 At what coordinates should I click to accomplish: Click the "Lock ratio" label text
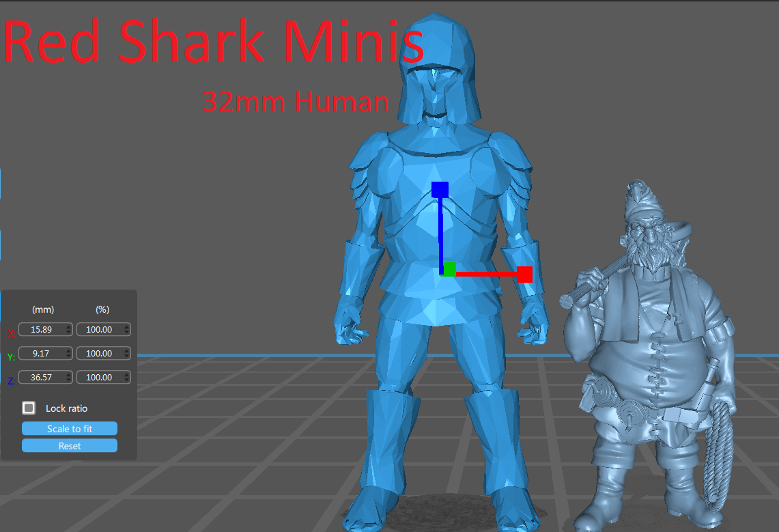(67, 408)
